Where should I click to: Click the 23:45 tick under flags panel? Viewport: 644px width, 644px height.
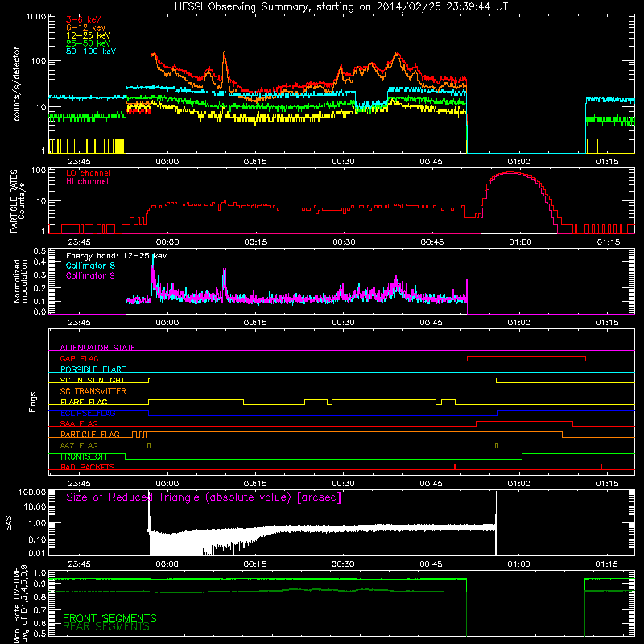click(79, 484)
